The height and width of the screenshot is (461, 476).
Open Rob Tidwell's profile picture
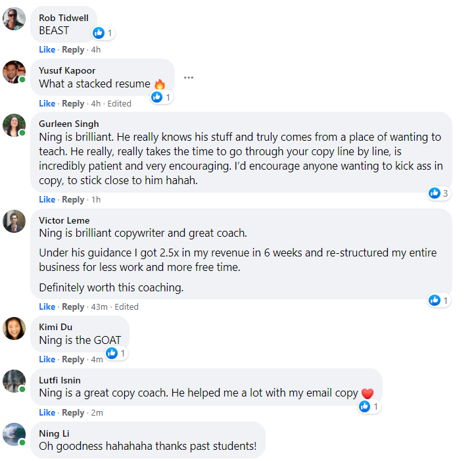coord(14,19)
